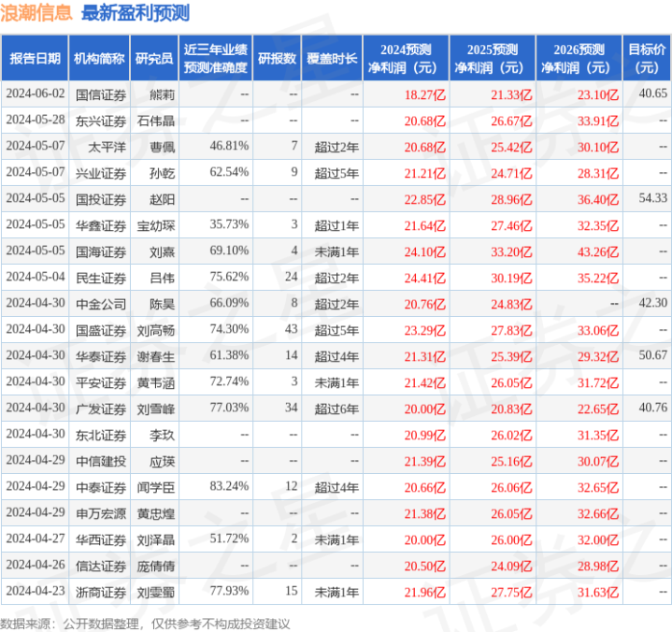Click researcher name 刘雪峰
The image size is (672, 632).
[x=156, y=409]
